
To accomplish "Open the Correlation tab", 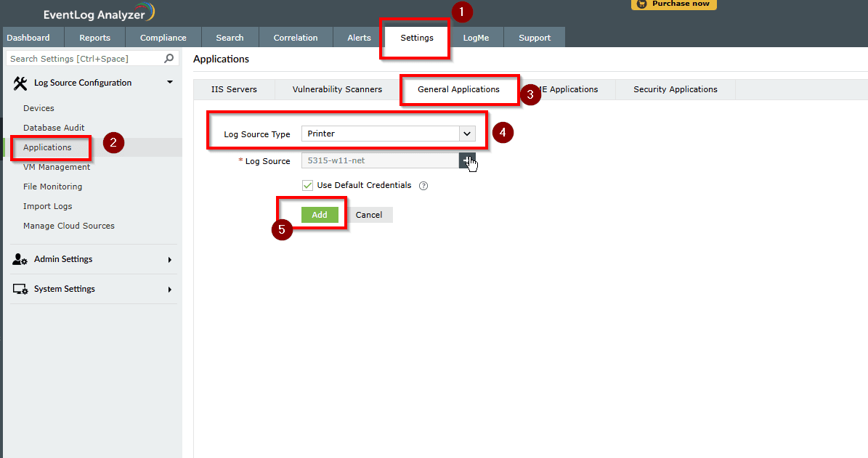I will click(x=296, y=38).
